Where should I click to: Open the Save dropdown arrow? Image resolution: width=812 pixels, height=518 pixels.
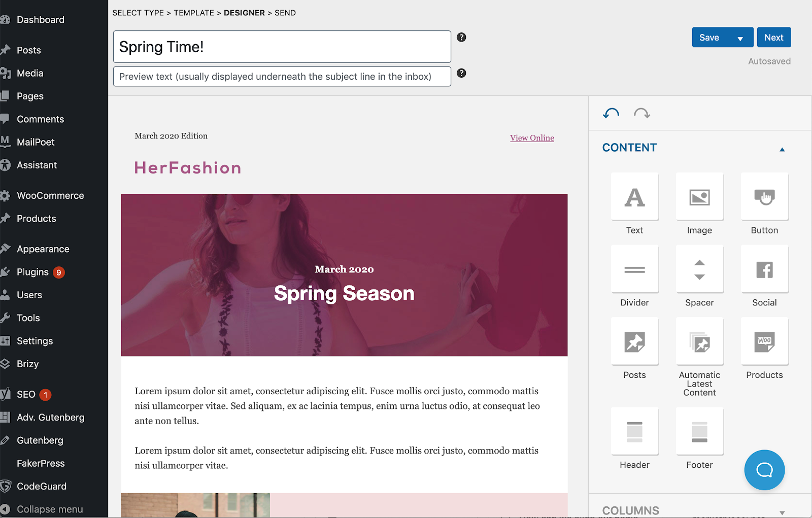(740, 38)
